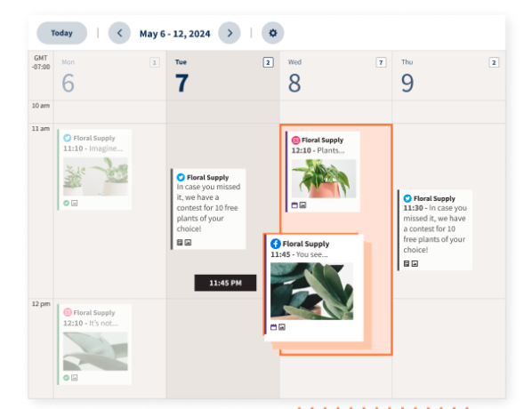Open Wednesday's post count badge showing 7
This screenshot has width=532, height=409.
381,62
